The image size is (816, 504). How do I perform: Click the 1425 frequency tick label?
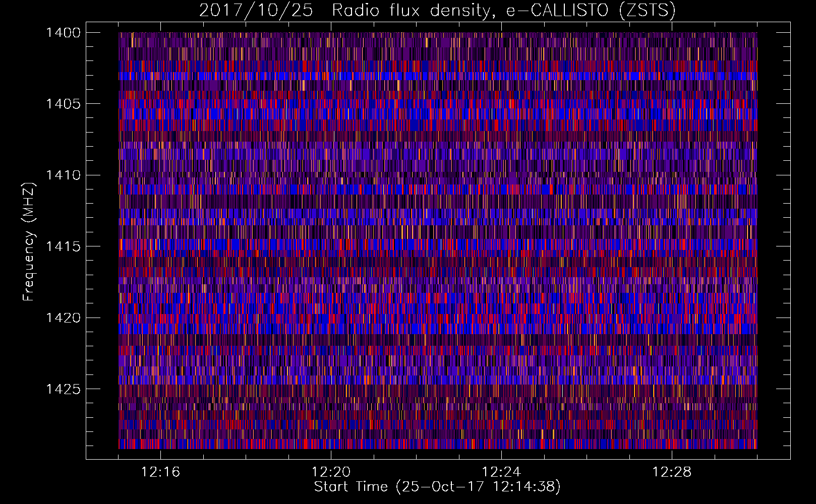pyautogui.click(x=63, y=389)
